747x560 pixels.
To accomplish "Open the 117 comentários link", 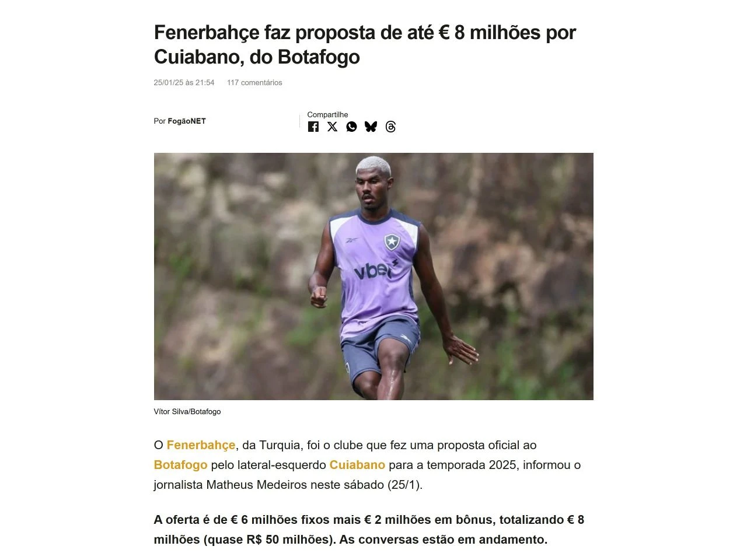I will [254, 83].
